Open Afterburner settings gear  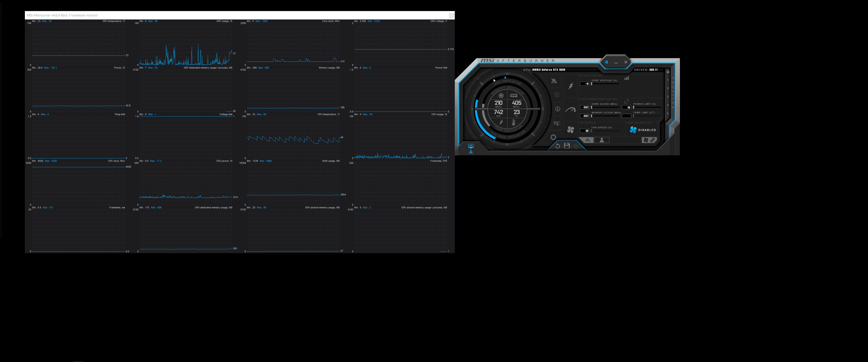point(553,137)
